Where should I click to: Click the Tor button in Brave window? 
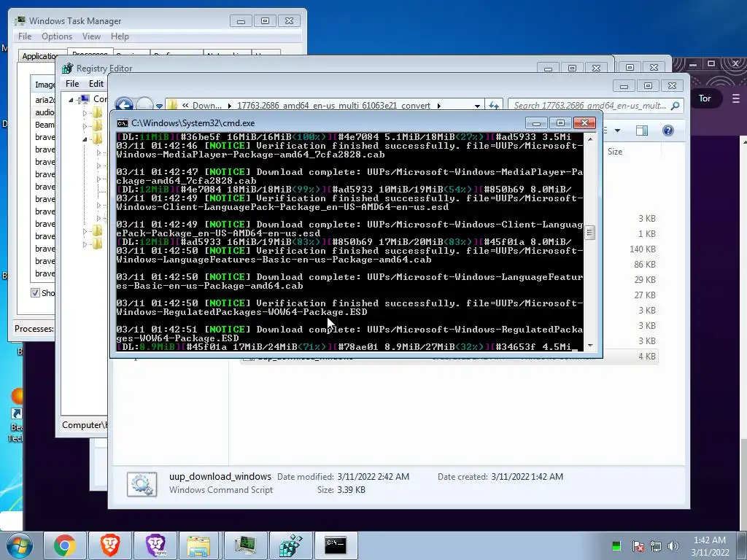pyautogui.click(x=705, y=98)
